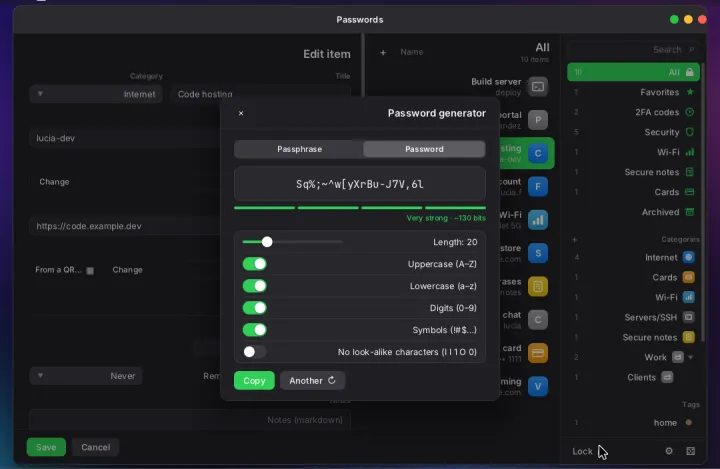Cancel editing the item
Viewport: 720px width, 469px height.
(96, 447)
